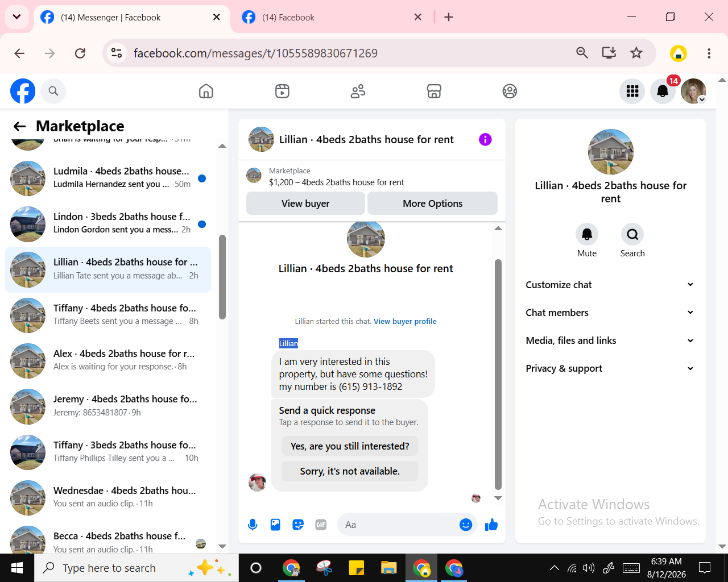The width and height of the screenshot is (728, 582).
Task: View site information icon in address bar
Action: pos(117,53)
